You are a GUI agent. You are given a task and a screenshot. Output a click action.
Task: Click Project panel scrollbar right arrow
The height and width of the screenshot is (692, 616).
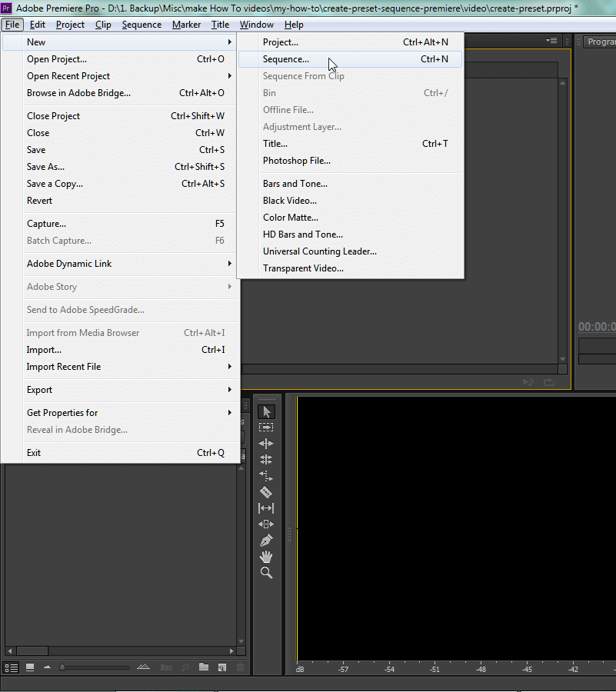231,651
